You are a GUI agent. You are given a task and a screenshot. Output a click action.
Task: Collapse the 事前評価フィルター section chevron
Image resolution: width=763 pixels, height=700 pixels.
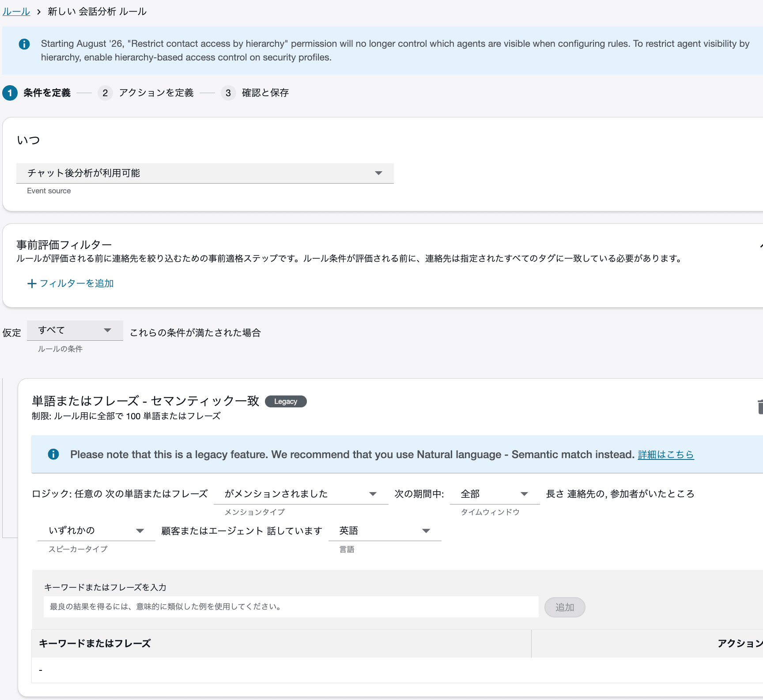pos(760,245)
